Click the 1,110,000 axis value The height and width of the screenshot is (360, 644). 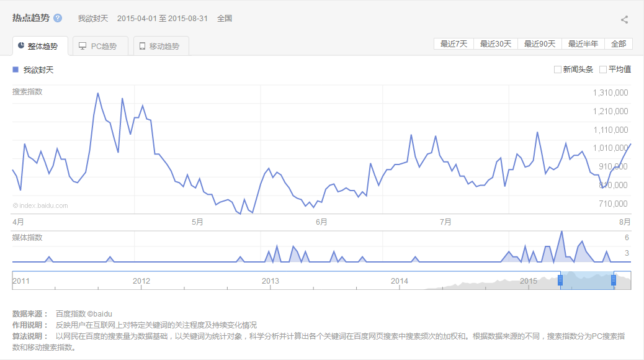click(x=610, y=130)
